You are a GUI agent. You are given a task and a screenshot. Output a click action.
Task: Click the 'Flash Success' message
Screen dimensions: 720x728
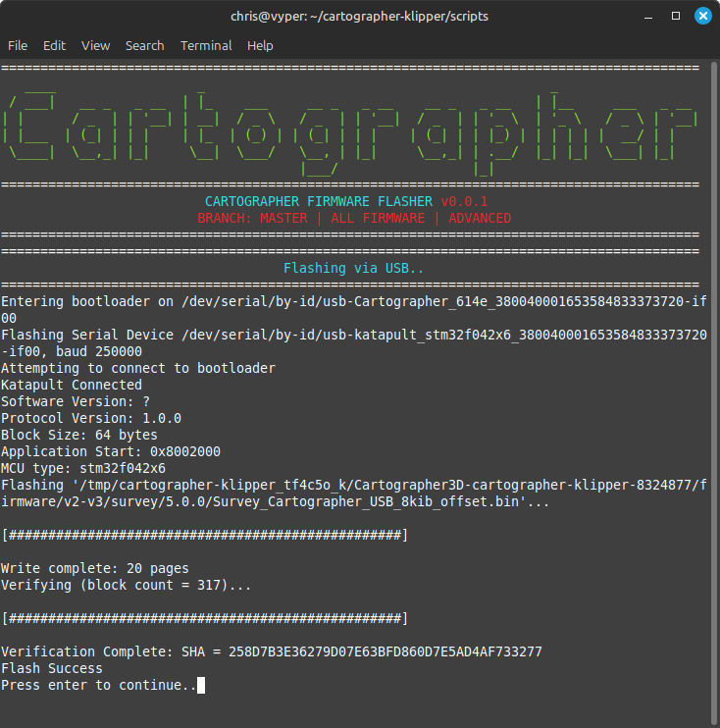52,668
